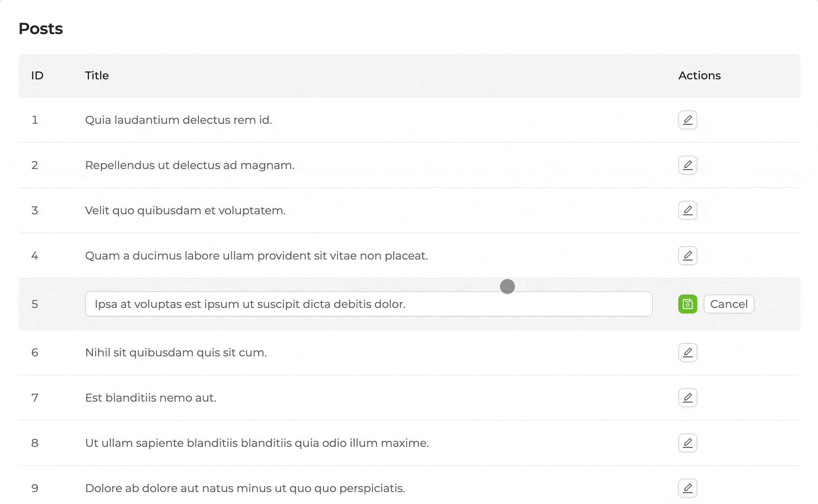Edit post 4 using its pencil icon

click(x=687, y=256)
